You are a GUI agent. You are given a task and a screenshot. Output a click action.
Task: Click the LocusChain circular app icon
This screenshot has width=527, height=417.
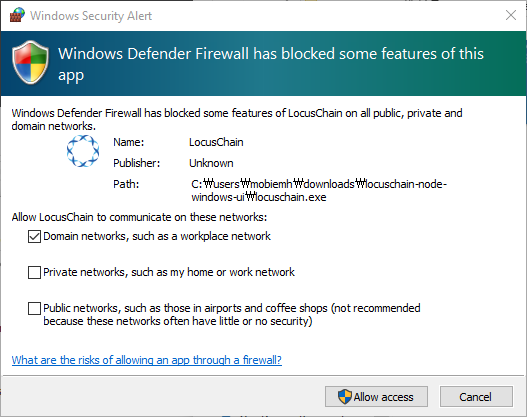pos(83,151)
